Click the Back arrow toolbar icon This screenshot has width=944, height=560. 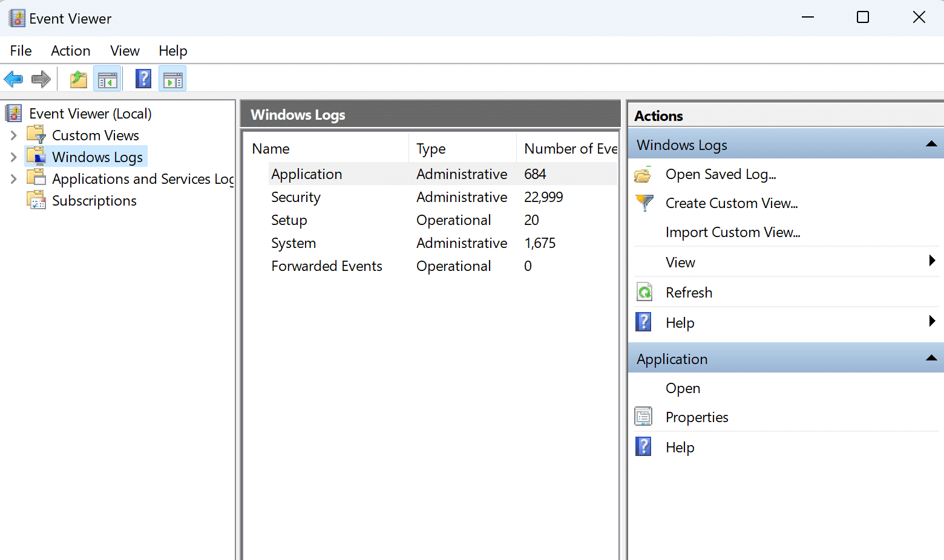[13, 79]
